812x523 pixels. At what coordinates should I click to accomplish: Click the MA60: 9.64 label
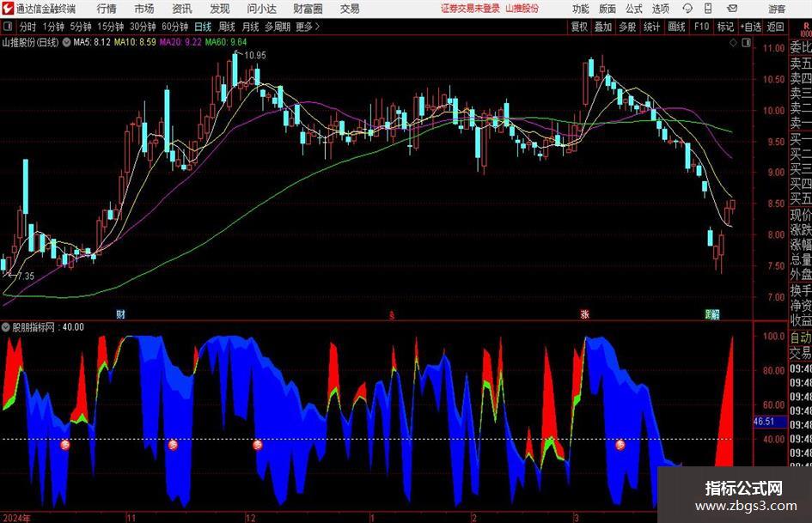coord(226,42)
